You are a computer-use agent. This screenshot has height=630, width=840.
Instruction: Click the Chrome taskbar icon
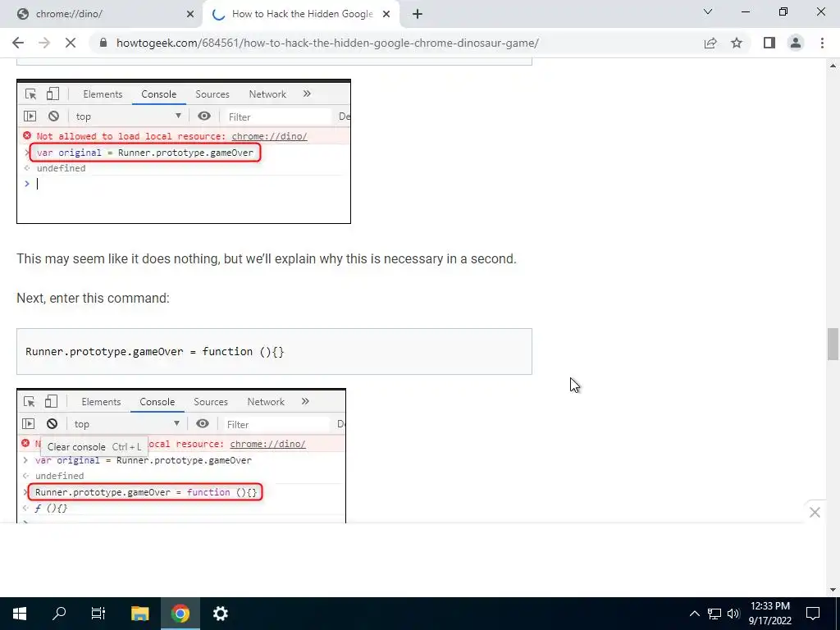(x=180, y=614)
